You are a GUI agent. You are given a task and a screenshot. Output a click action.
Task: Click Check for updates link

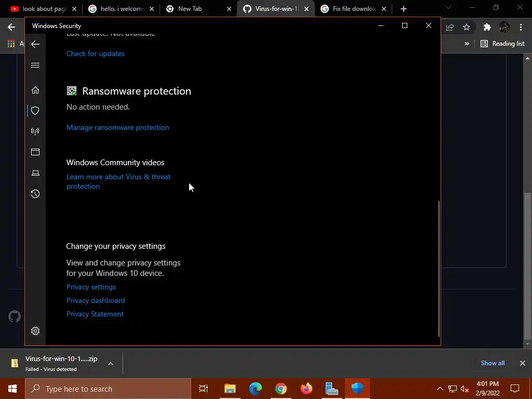tap(96, 54)
